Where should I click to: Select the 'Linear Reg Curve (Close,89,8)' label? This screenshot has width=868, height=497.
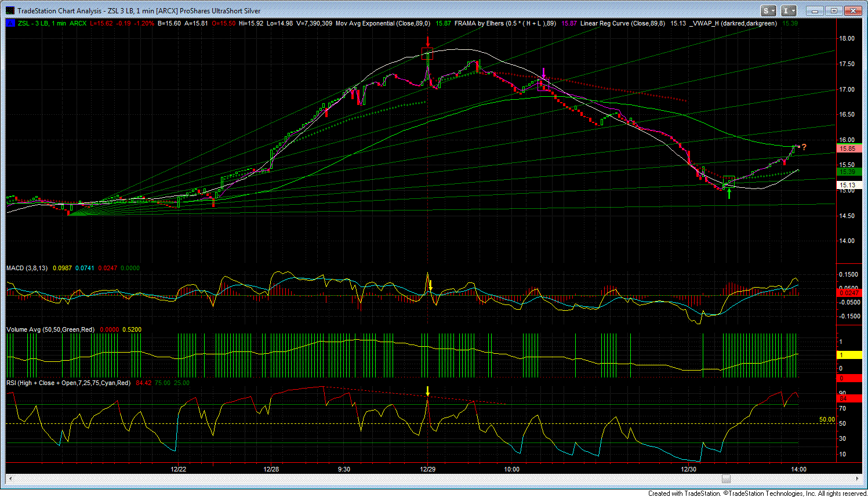pos(623,24)
